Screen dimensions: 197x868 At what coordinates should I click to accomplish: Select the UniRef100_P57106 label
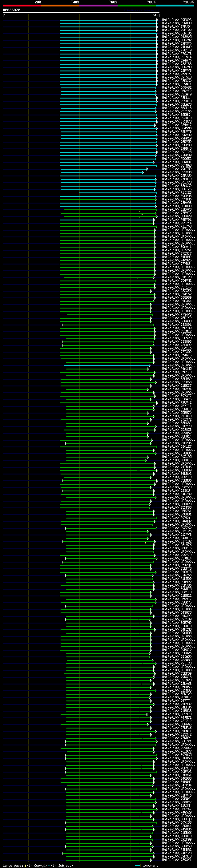tap(176, 111)
